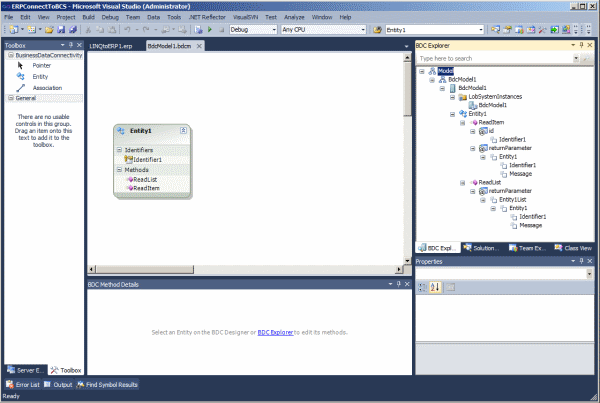Collapse the BusinessDataConnectivity toolbox group
The height and width of the screenshot is (403, 600).
point(11,55)
